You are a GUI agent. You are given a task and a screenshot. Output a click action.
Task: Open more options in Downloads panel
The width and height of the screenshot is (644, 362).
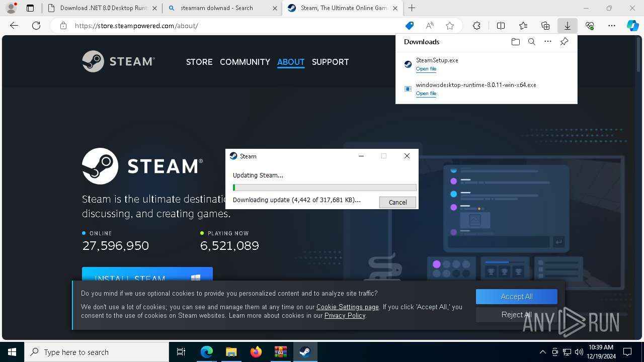(x=548, y=42)
